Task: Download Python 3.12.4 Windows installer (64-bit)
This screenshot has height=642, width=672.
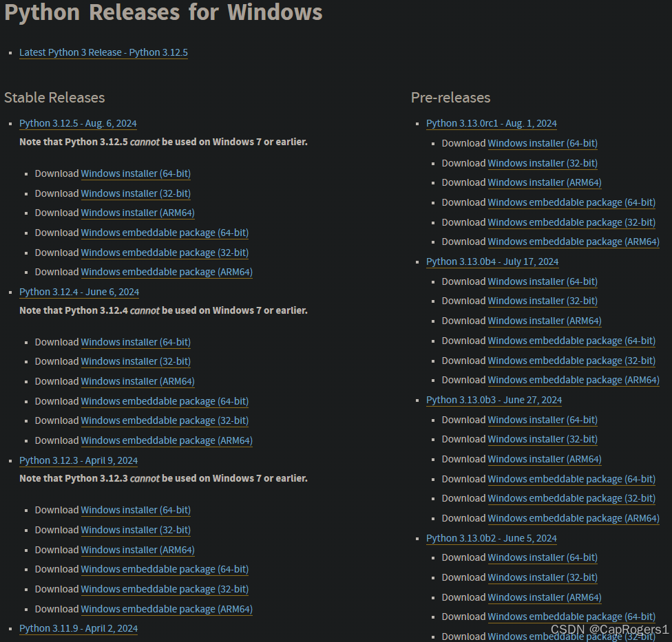Action: point(136,342)
